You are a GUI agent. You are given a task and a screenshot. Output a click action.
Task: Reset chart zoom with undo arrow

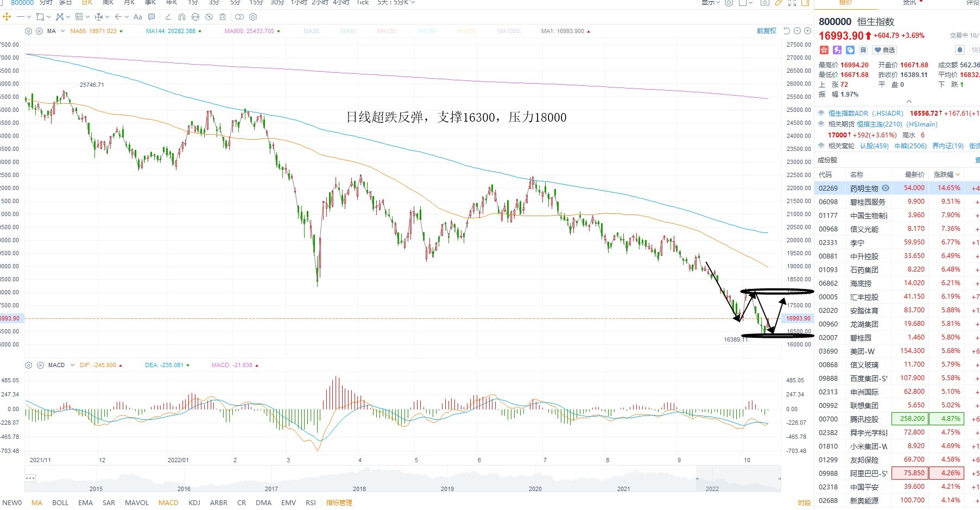787,31
